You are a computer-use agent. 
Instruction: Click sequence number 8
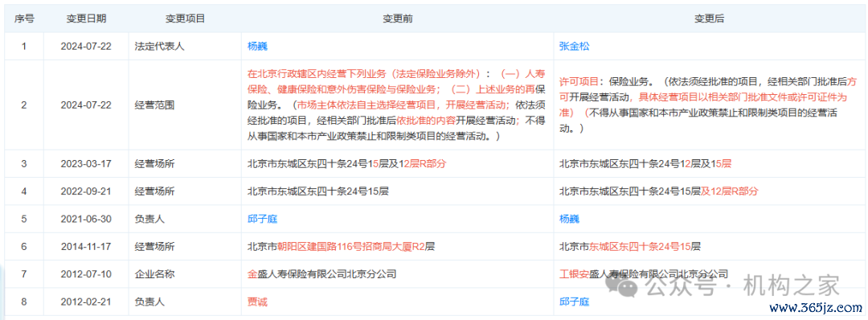tap(23, 302)
